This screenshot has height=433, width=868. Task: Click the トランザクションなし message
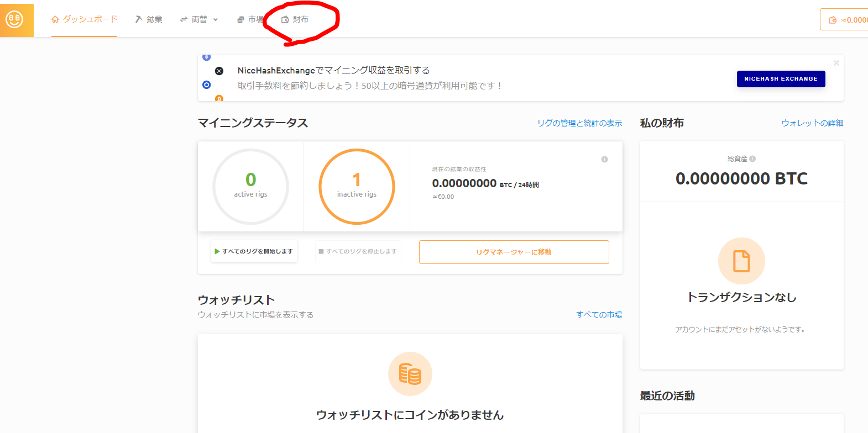(741, 297)
